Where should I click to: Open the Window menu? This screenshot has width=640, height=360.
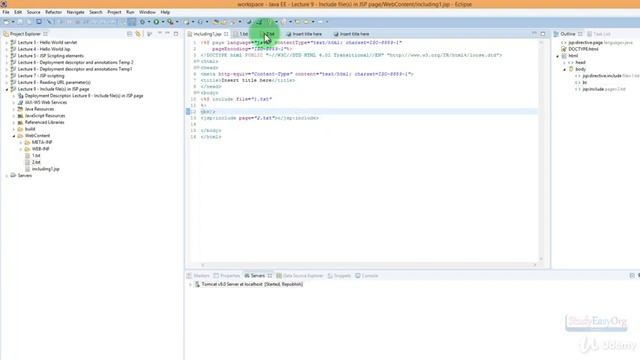click(x=147, y=12)
